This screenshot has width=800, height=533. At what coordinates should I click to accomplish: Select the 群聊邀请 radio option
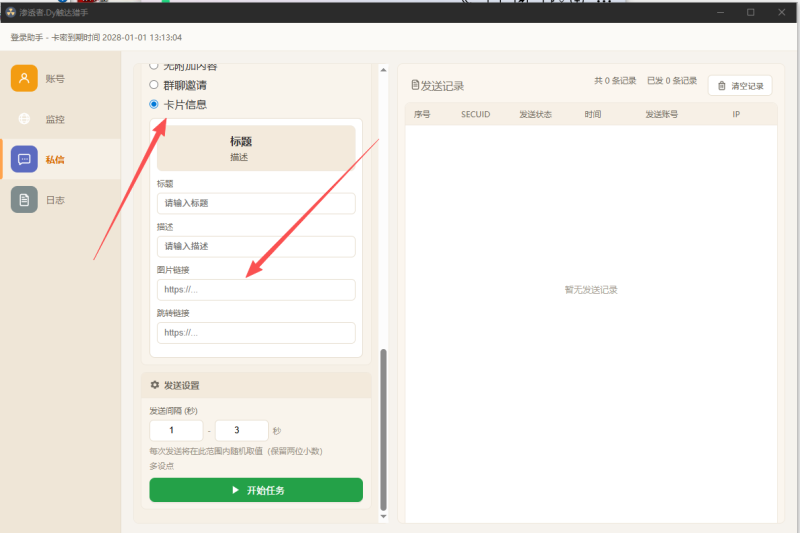[154, 85]
